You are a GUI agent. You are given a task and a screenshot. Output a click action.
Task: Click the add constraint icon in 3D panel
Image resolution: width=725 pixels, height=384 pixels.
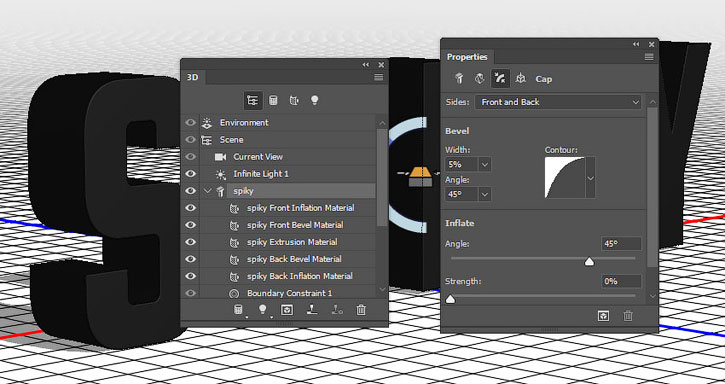[337, 310]
